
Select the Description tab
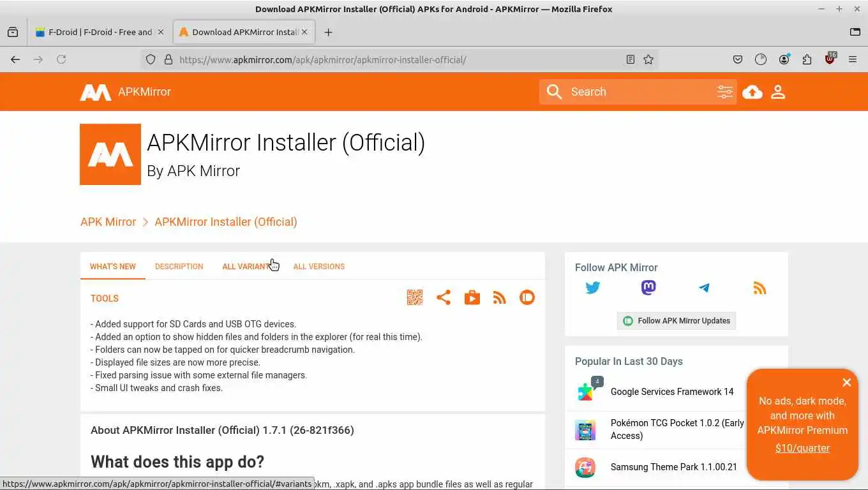tap(179, 267)
